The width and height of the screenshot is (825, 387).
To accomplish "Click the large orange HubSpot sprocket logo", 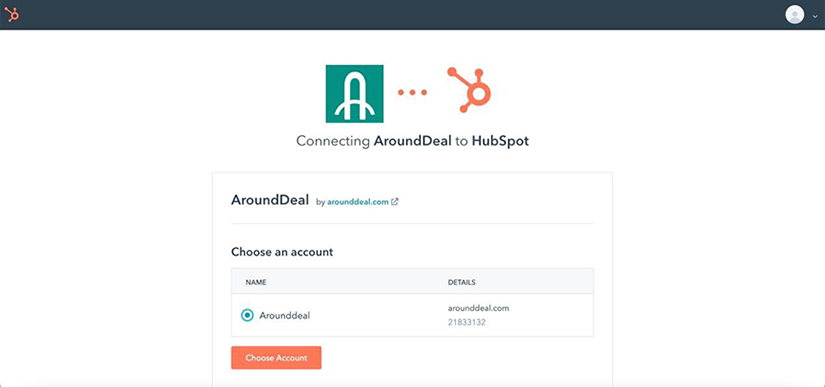I will pos(469,90).
